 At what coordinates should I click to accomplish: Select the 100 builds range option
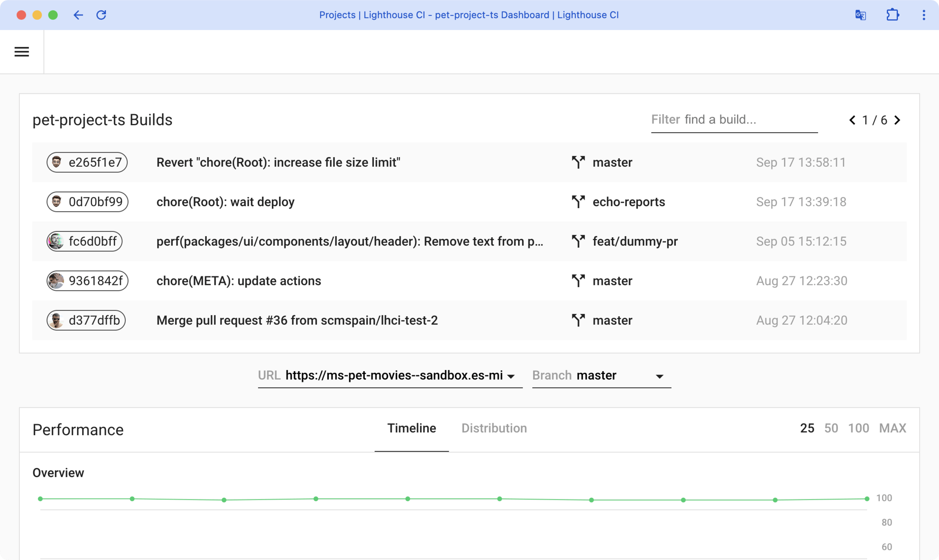coord(858,428)
